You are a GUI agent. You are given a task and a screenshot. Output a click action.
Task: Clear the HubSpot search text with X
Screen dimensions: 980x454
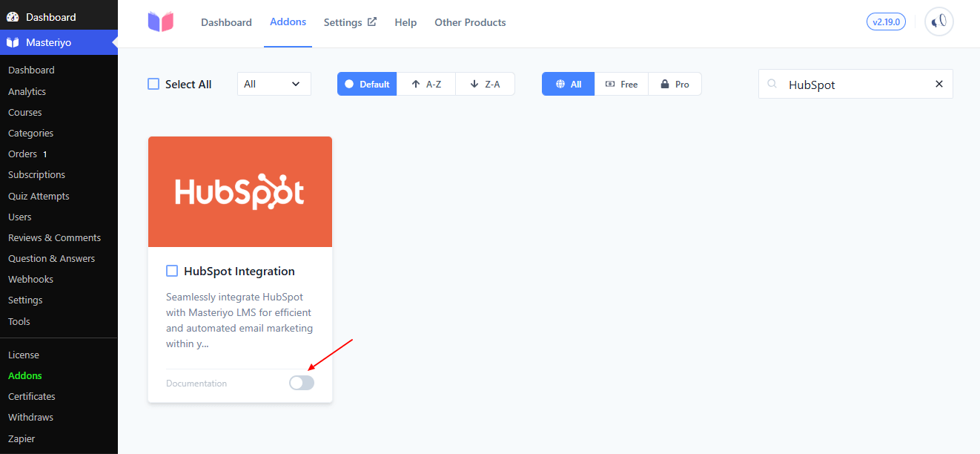(939, 84)
